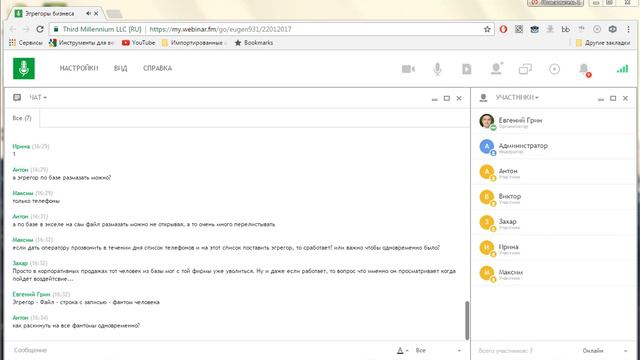Select participant Захар in list

pos(553,223)
